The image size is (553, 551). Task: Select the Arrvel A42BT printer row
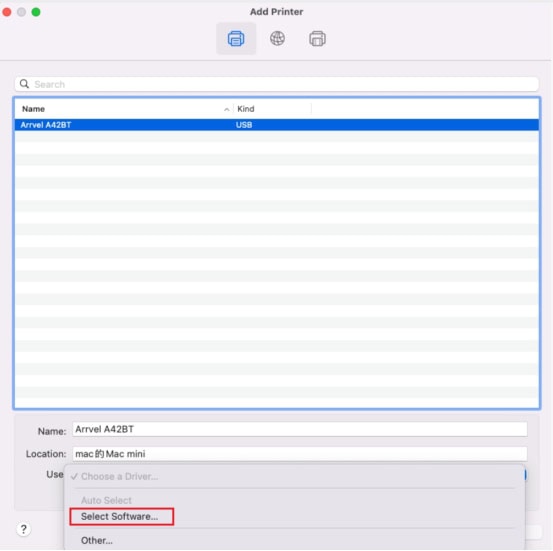click(x=276, y=125)
